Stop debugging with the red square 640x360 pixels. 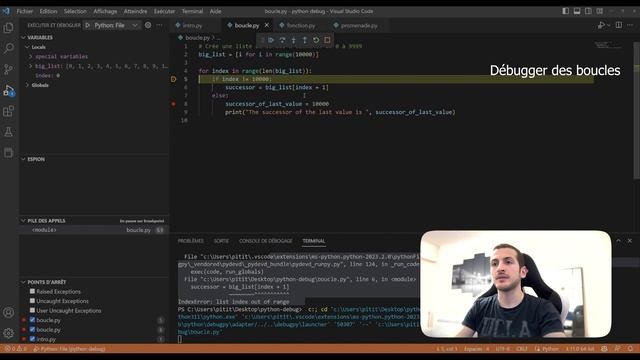pyautogui.click(x=327, y=40)
